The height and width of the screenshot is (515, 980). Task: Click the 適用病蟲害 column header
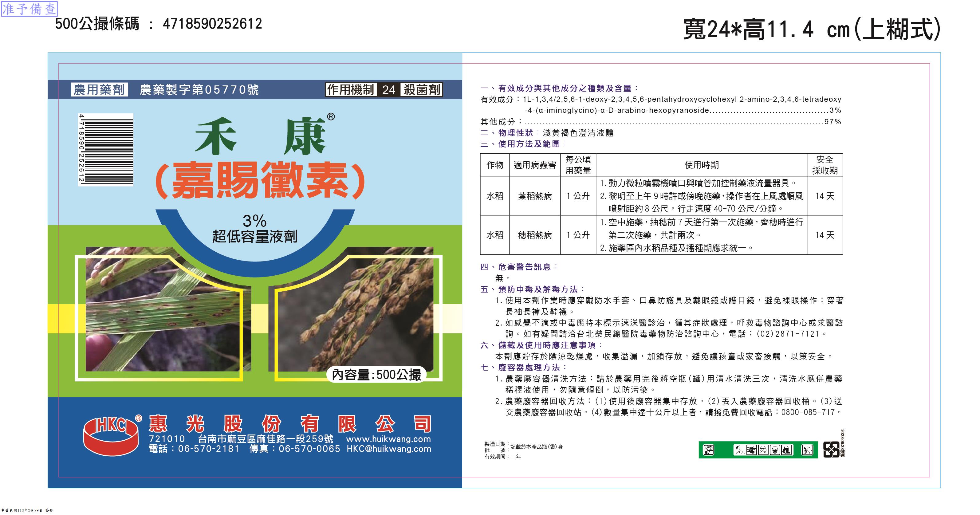coord(535,165)
